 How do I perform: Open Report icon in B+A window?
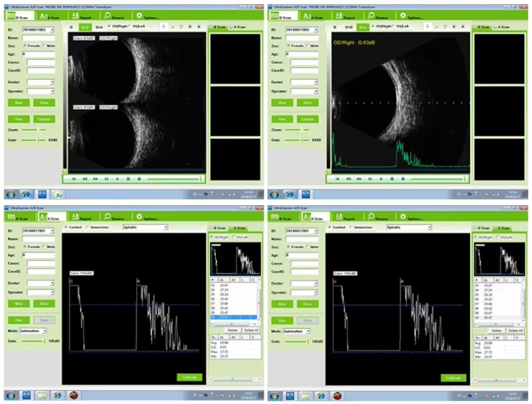point(339,15)
